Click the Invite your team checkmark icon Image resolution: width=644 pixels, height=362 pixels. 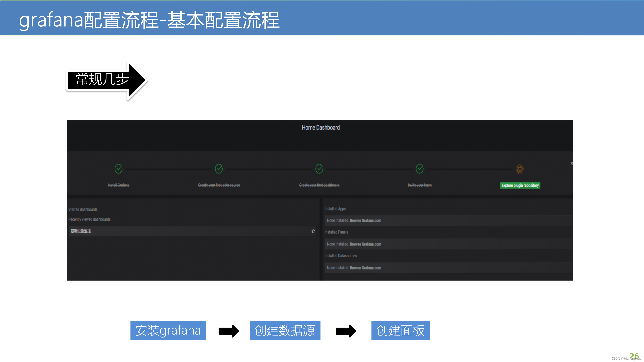point(419,169)
